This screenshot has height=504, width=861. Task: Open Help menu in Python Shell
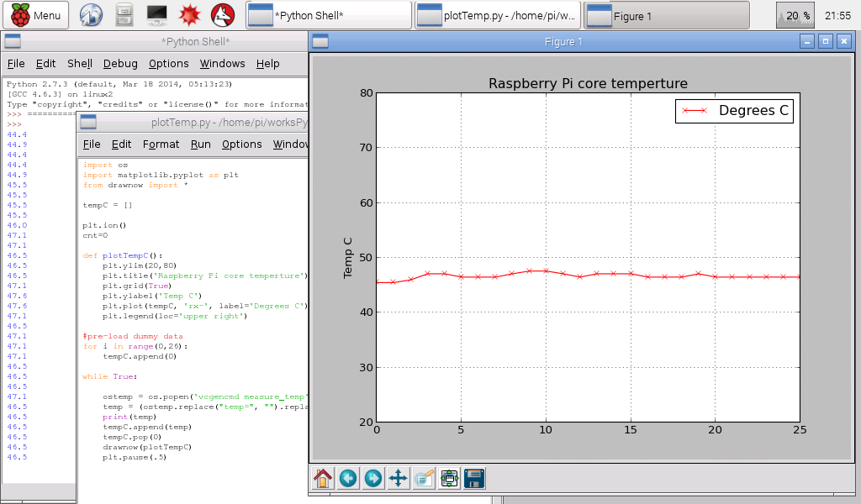(x=268, y=64)
